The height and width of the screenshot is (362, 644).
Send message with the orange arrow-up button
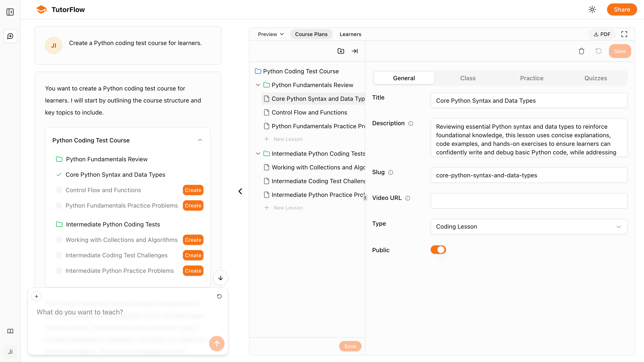point(217,344)
